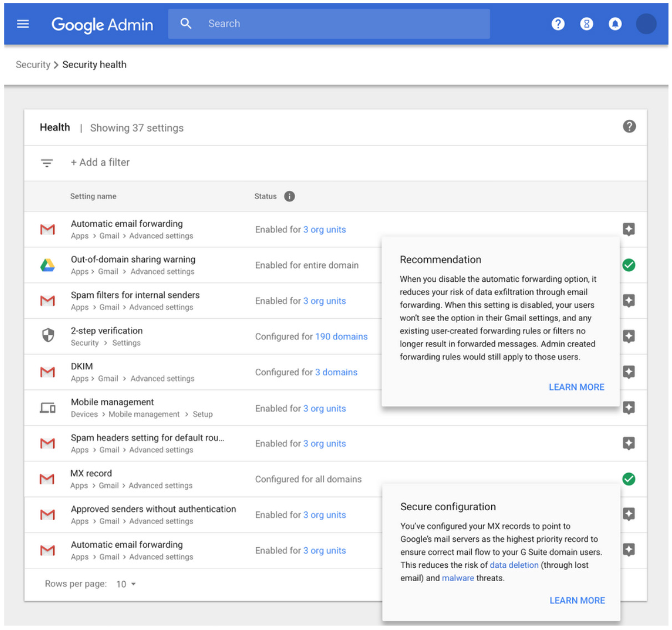Image resolution: width=672 pixels, height=630 pixels.
Task: Click green checkmark for MX record row
Action: coord(628,479)
